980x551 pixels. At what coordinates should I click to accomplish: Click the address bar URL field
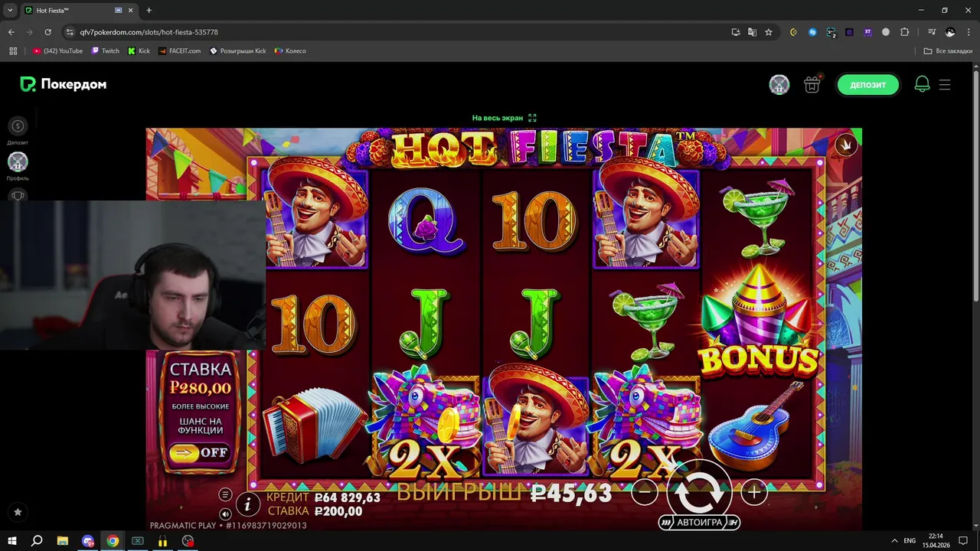[x=398, y=32]
